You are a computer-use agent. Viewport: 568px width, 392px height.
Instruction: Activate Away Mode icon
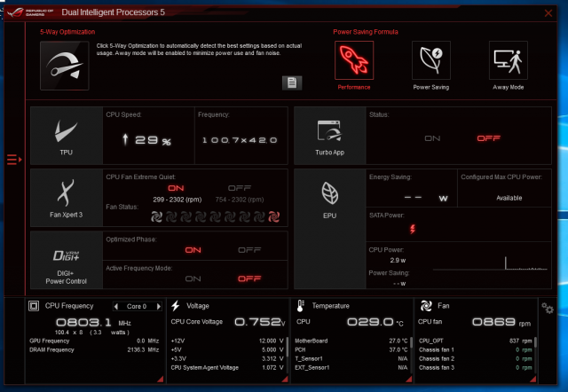click(509, 60)
